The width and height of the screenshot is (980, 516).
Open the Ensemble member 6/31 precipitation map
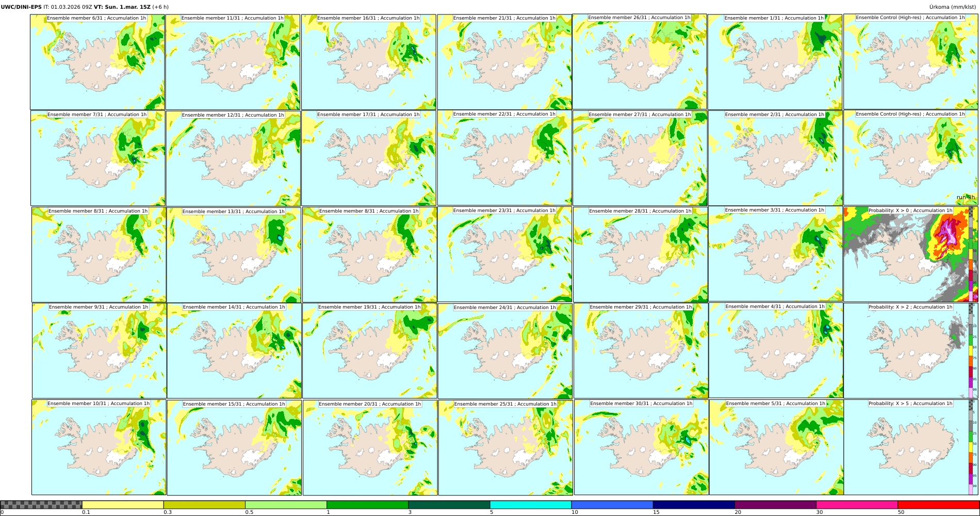coord(97,62)
